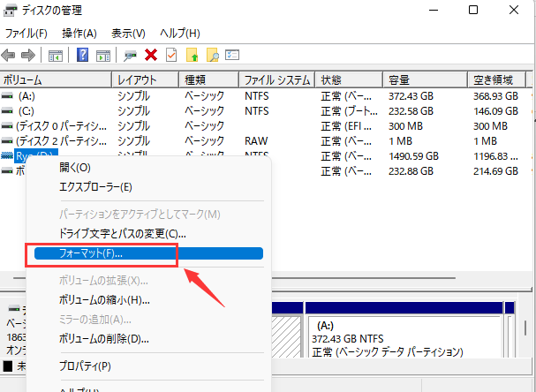Sort by the 空き領域 column header
The width and height of the screenshot is (536, 392).
496,80
